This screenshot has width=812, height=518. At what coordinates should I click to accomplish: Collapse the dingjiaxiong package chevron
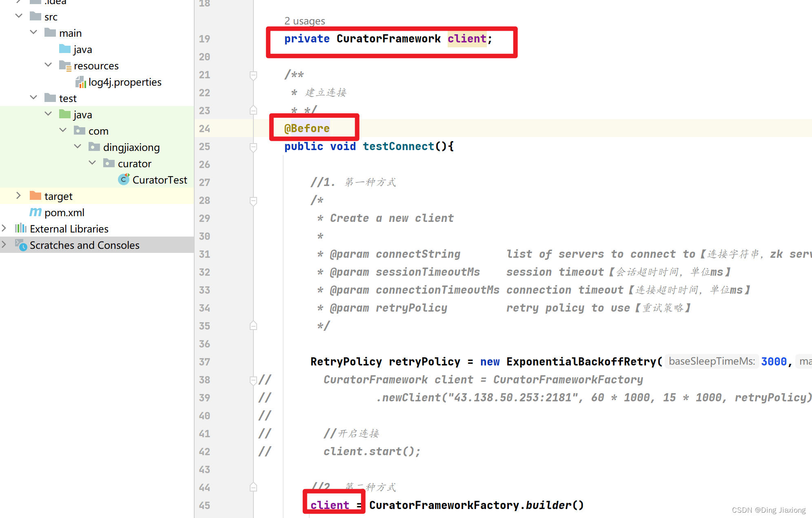click(x=78, y=146)
